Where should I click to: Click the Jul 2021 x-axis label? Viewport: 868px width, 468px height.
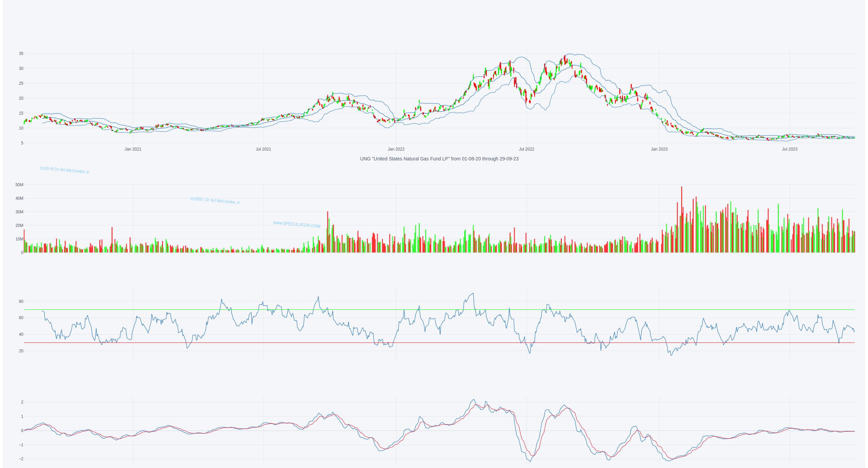click(263, 149)
